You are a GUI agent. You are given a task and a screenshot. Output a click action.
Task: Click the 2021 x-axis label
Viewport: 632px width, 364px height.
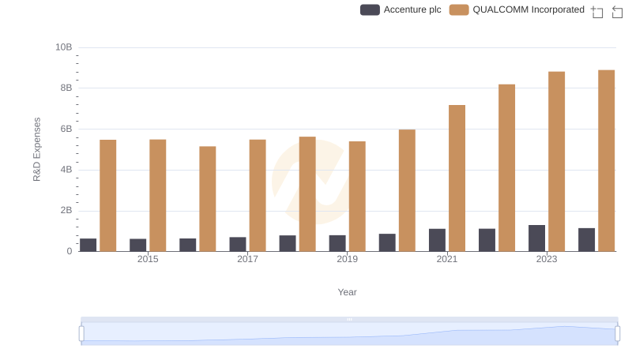[447, 259]
